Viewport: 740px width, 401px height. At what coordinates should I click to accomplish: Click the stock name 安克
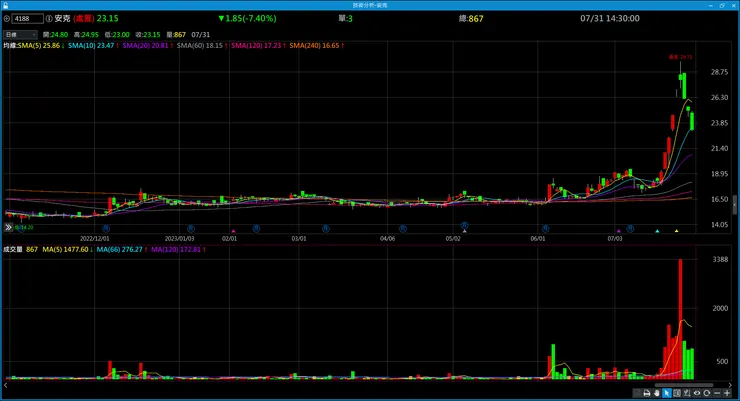coord(62,19)
